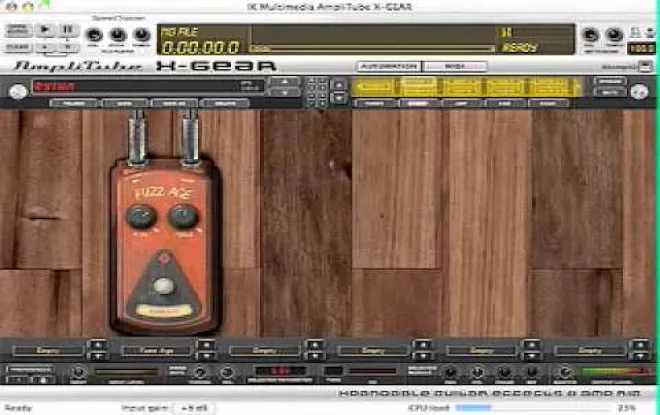The image size is (660, 415).
Task: Open Preferences from the bottom panel
Action: (30, 370)
